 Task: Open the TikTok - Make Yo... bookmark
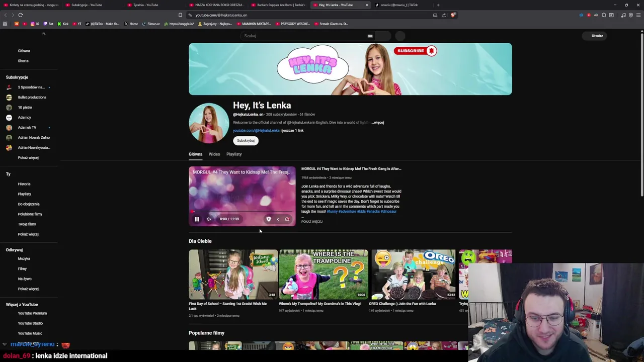point(103,24)
